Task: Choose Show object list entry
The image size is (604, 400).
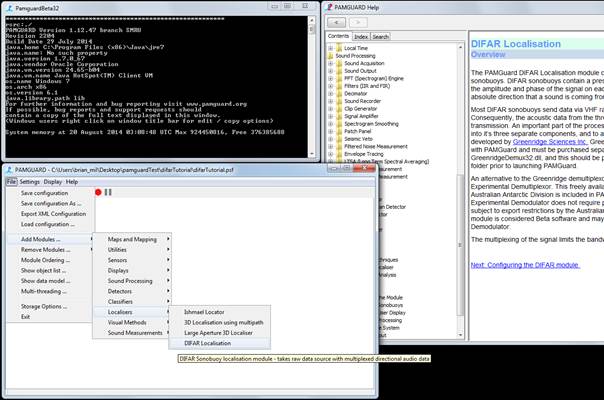Action: [x=50, y=271]
